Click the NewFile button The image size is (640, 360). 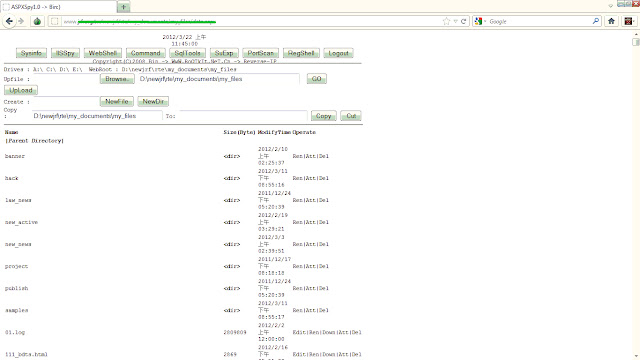click(x=117, y=101)
